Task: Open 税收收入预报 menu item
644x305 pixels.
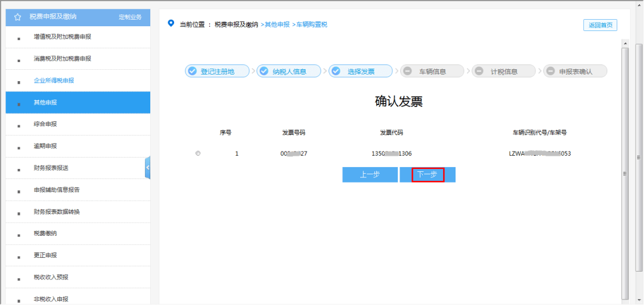Action: (78, 277)
